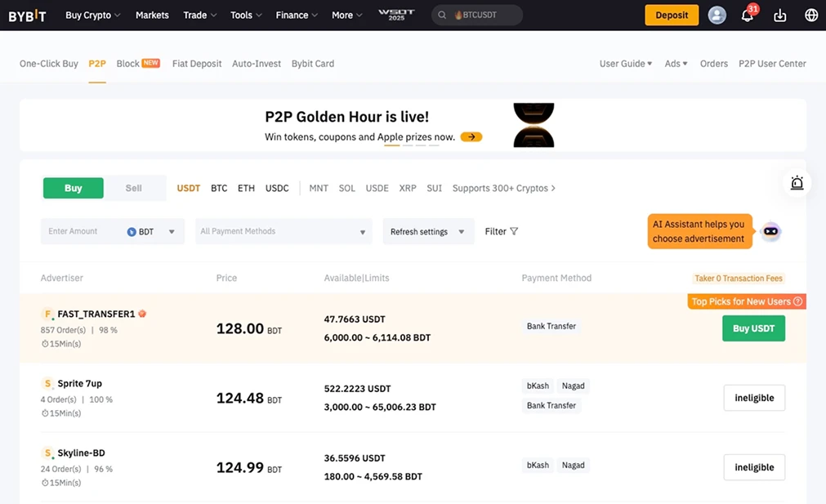The height and width of the screenshot is (504, 826).
Task: Select the P2P tab
Action: [x=97, y=64]
